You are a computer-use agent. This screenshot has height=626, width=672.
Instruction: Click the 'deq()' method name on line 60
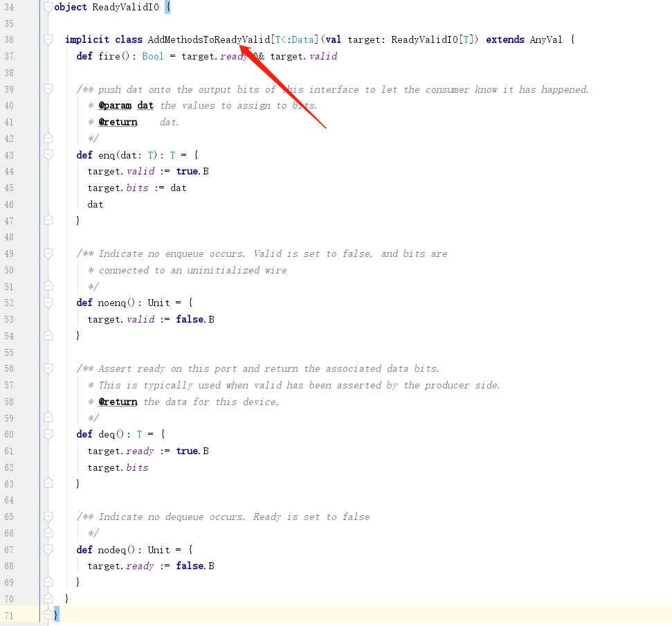point(111,434)
